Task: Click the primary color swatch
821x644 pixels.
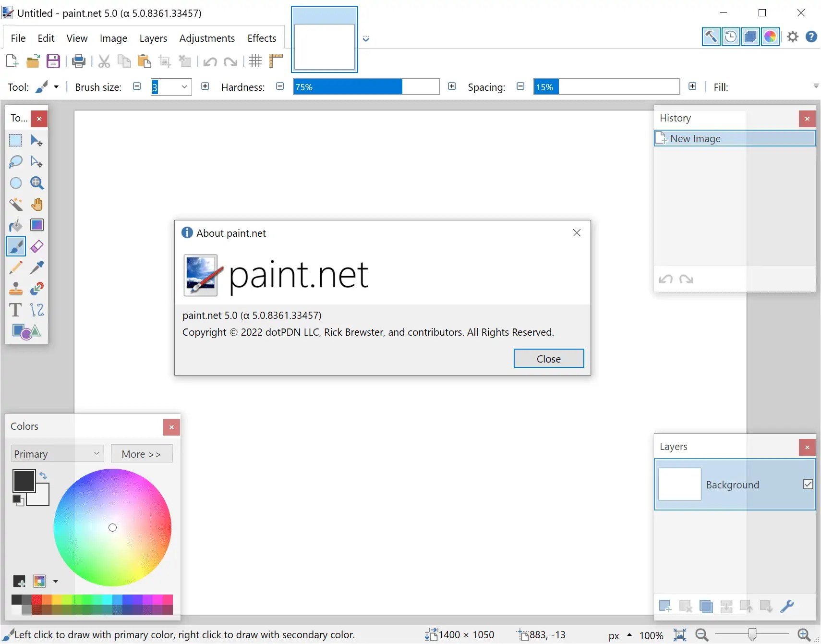Action: [24, 481]
